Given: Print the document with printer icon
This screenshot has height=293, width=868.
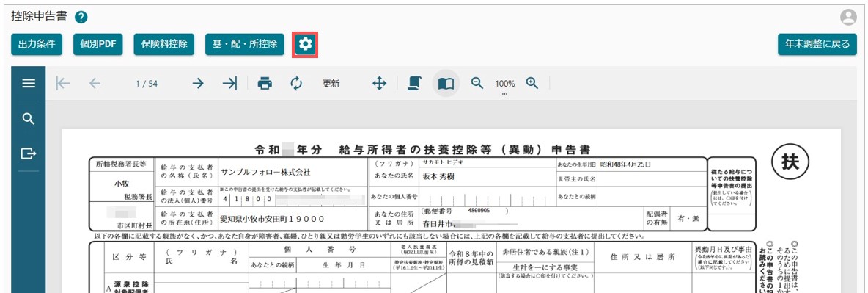Looking at the screenshot, I should 265,83.
